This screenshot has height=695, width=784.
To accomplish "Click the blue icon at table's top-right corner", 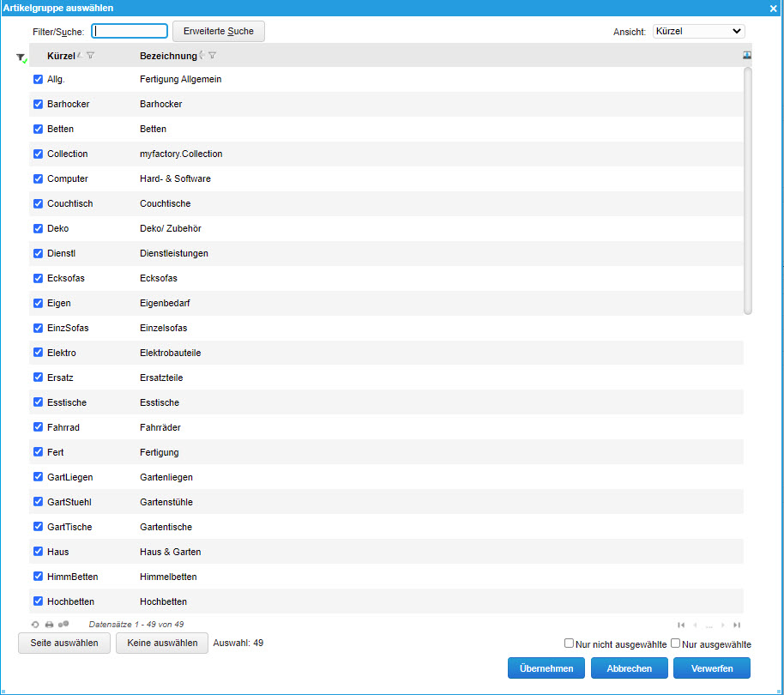I will pos(747,55).
